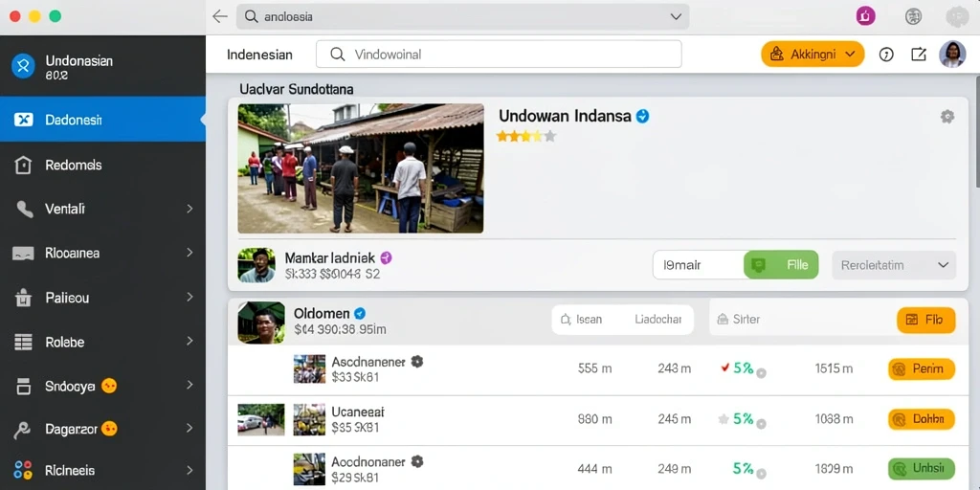The image size is (980, 490).
Task: Expand the Dagerzor sidebar chevron
Action: pos(189,429)
